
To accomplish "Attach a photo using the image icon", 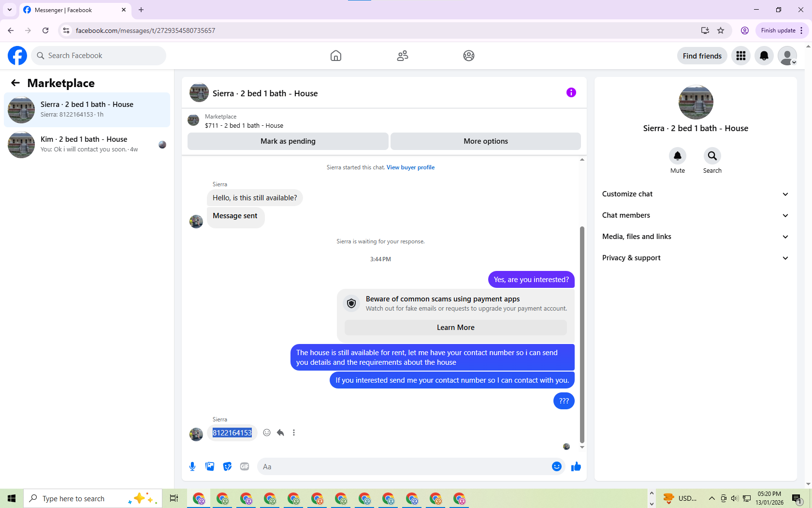I will pos(210,466).
